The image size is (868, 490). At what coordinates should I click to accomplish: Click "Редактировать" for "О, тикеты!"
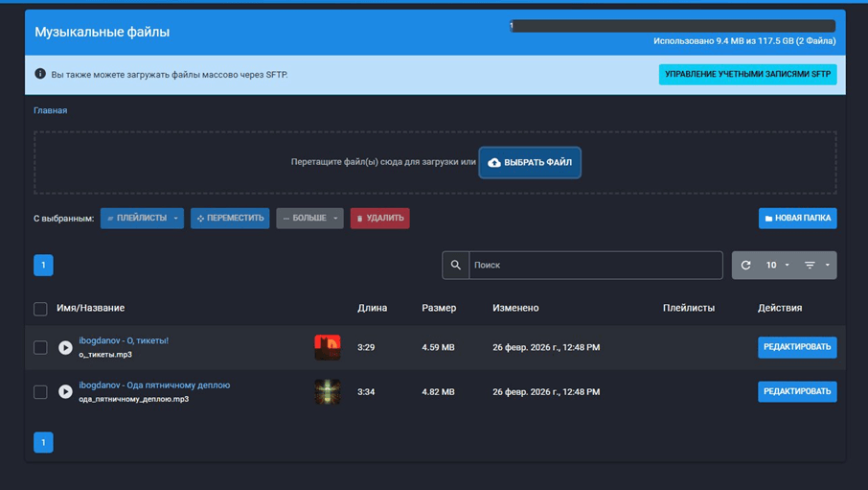pyautogui.click(x=797, y=347)
